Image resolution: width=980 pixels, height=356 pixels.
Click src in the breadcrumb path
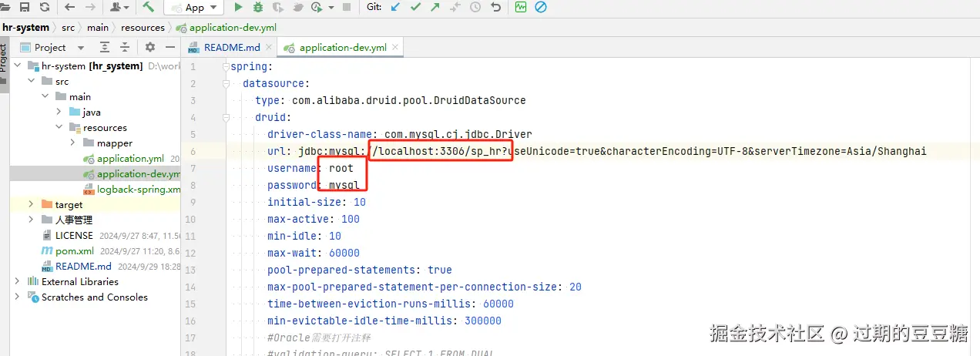69,27
